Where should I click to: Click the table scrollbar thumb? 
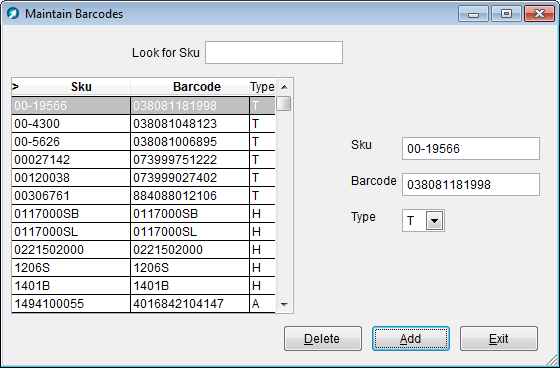pos(284,104)
